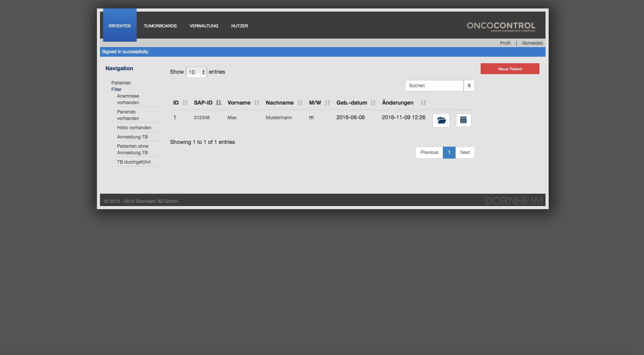
Task: Sort table by ID column arrows
Action: pyautogui.click(x=185, y=103)
